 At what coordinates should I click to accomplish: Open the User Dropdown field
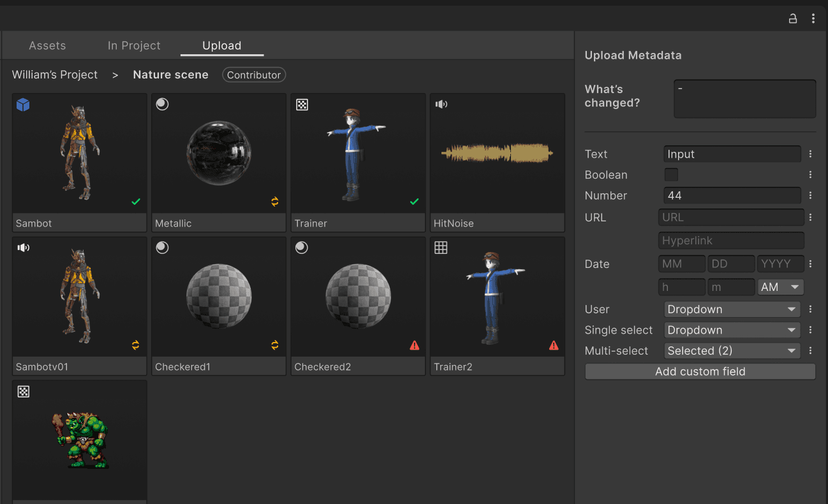pyautogui.click(x=732, y=309)
